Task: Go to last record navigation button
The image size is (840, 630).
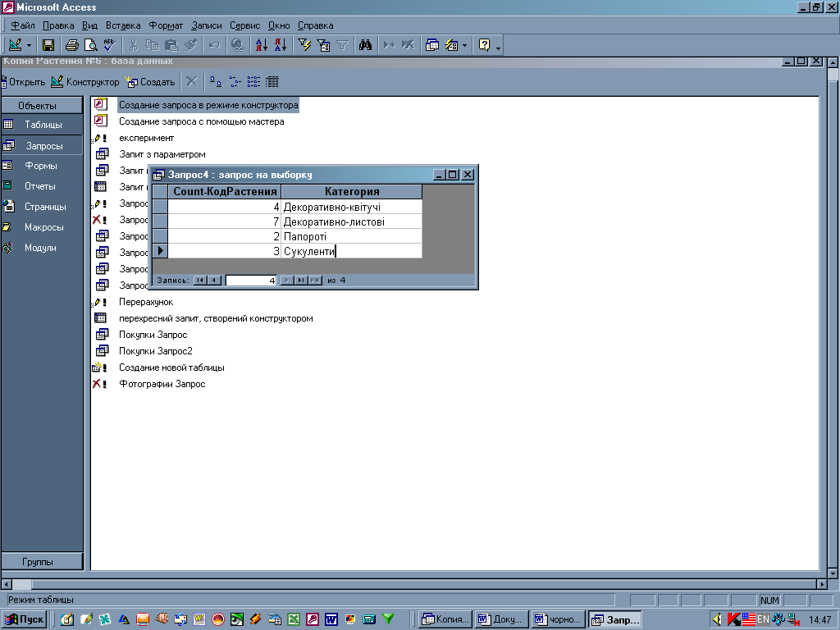Action: point(300,281)
